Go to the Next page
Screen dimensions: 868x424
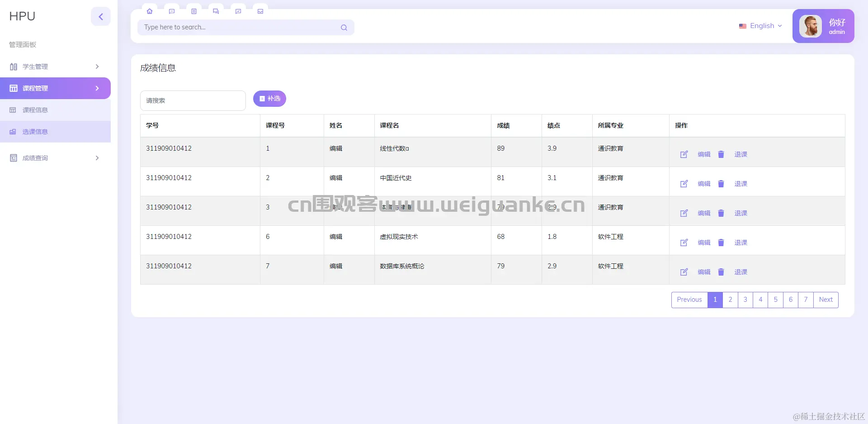826,300
